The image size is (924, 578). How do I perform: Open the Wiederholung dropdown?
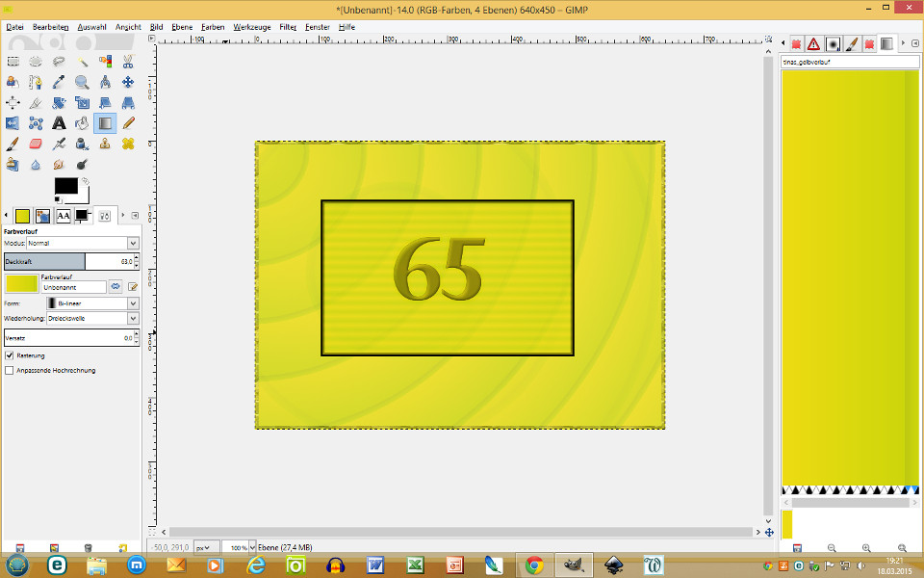[92, 318]
